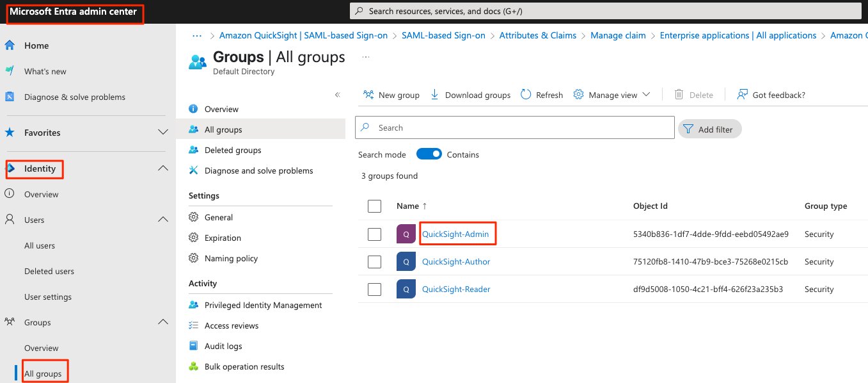Click the Diagnose & solve problems wrench icon
Image resolution: width=868 pixels, height=383 pixels.
[10, 97]
